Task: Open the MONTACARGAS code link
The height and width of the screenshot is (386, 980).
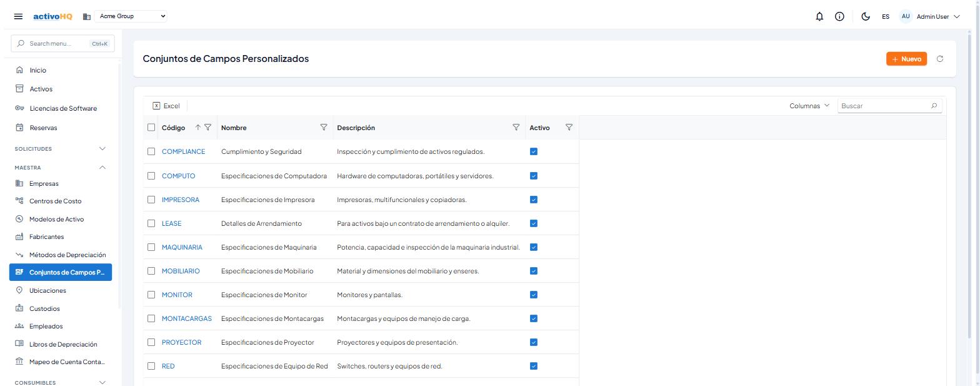Action: [x=186, y=318]
